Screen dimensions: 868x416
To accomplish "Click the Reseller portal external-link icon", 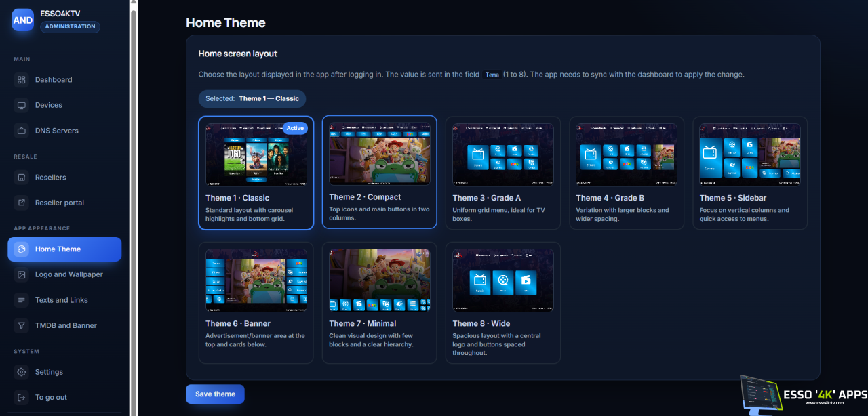I will click(x=22, y=203).
